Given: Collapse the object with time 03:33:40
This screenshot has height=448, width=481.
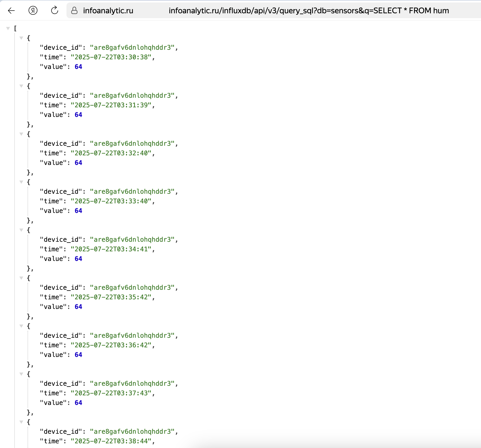Looking at the screenshot, I should point(21,182).
